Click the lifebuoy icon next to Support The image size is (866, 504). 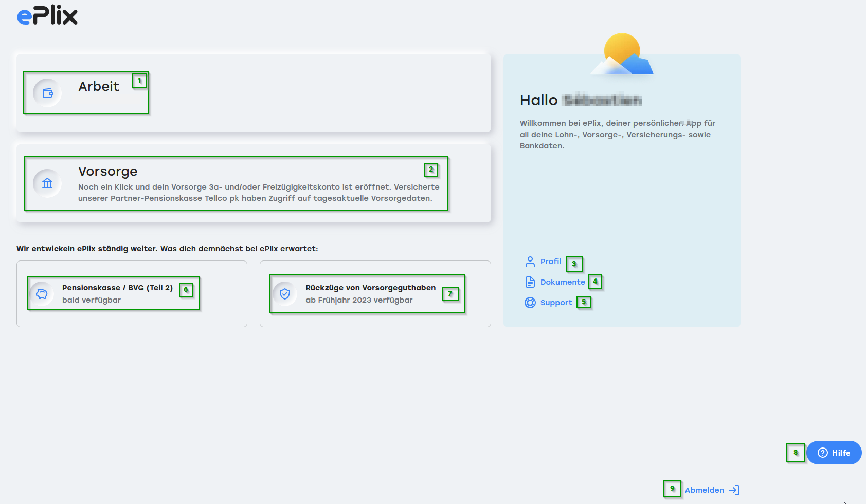click(529, 303)
